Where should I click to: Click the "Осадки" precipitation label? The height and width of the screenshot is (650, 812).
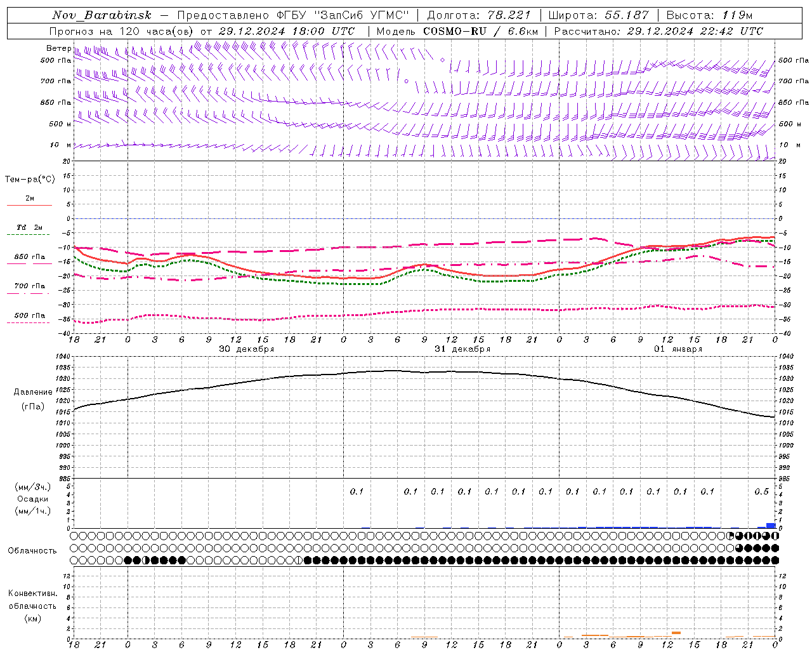pyautogui.click(x=32, y=499)
